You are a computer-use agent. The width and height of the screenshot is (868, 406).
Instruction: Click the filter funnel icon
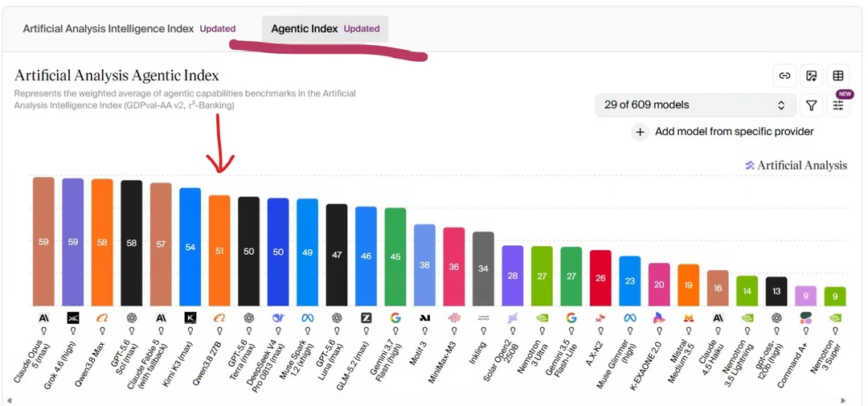(812, 105)
